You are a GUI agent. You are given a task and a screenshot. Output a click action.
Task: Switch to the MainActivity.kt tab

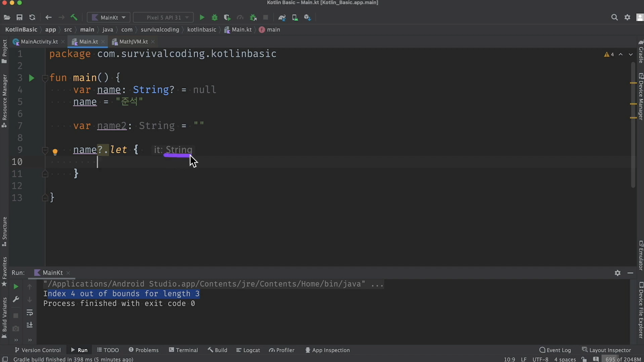(x=39, y=42)
